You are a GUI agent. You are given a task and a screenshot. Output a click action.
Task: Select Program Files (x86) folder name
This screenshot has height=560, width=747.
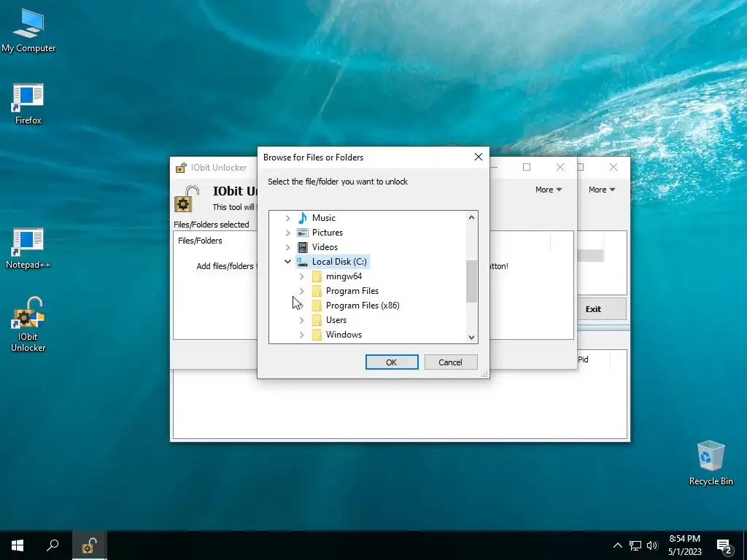click(x=363, y=306)
